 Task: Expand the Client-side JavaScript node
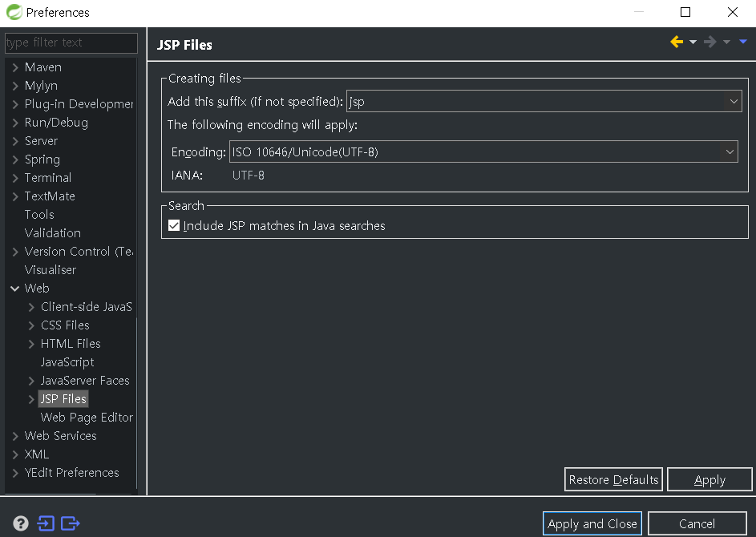click(x=31, y=307)
